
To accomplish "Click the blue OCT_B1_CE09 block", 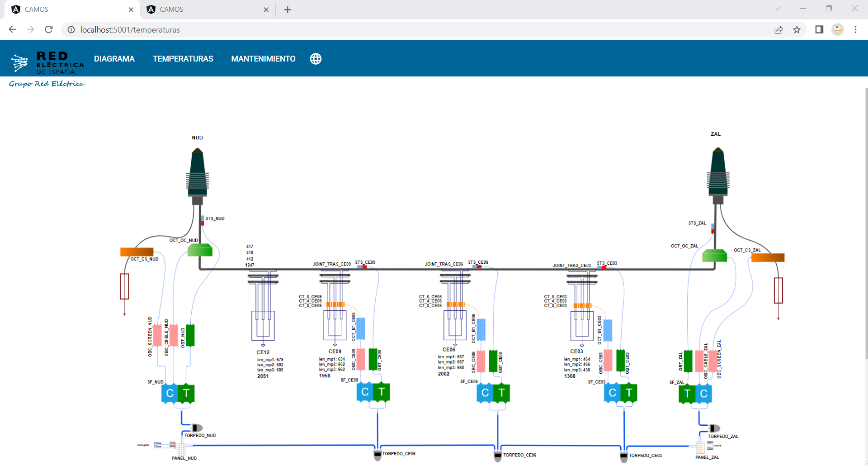I will (361, 329).
